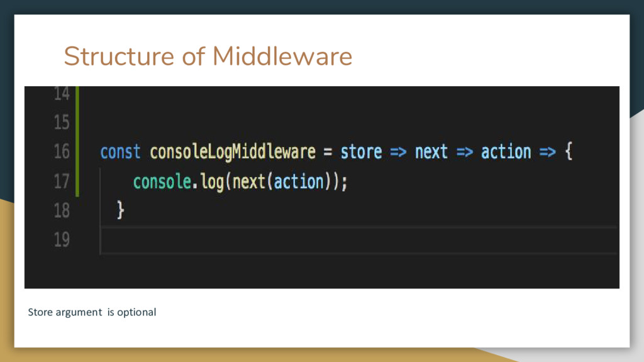
Task: Click the 'action' parameter on line 16
Action: pos(506,152)
